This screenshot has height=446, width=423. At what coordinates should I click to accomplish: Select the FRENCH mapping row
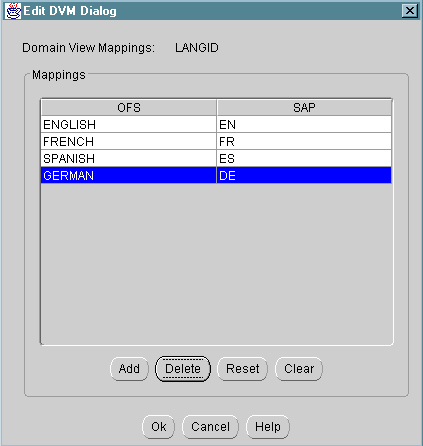(x=216, y=141)
